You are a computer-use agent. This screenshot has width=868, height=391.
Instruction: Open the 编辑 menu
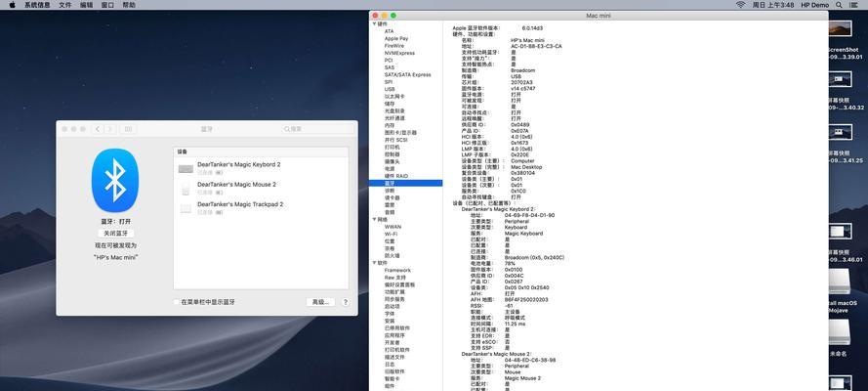pos(86,5)
